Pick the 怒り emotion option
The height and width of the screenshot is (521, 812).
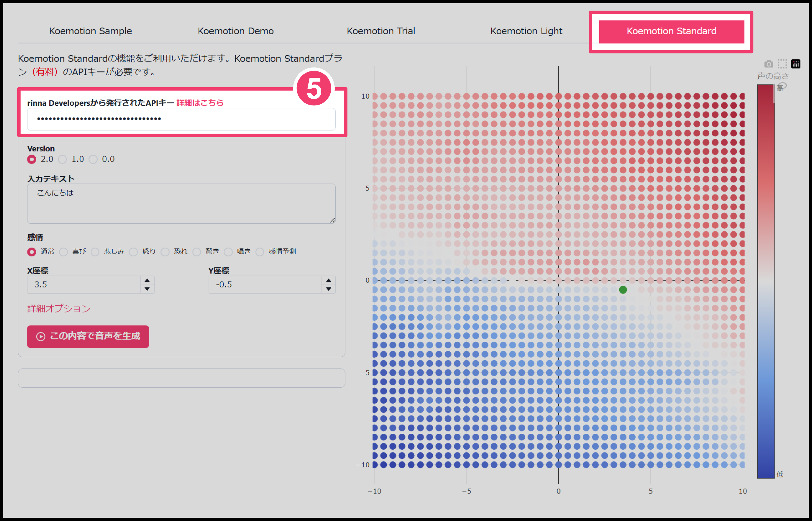[x=134, y=252]
